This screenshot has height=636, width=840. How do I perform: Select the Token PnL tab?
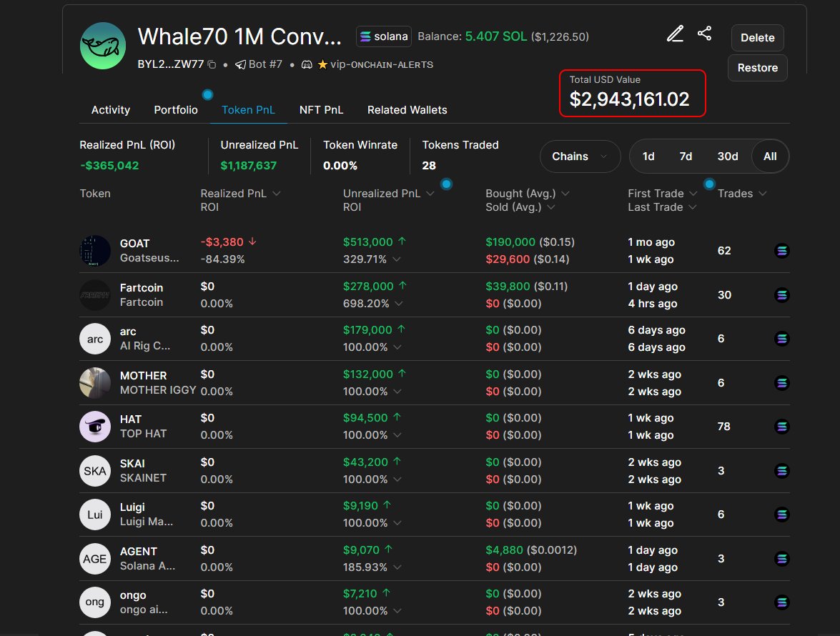pyautogui.click(x=249, y=110)
